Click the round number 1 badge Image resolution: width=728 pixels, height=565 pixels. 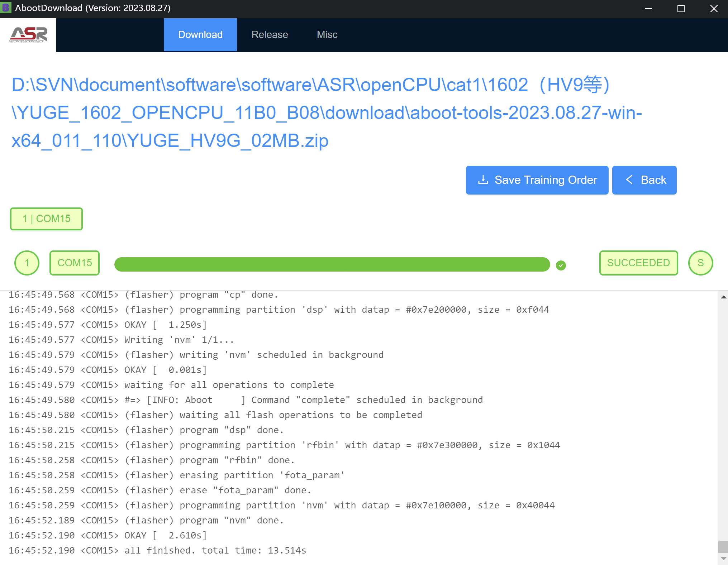click(x=27, y=263)
